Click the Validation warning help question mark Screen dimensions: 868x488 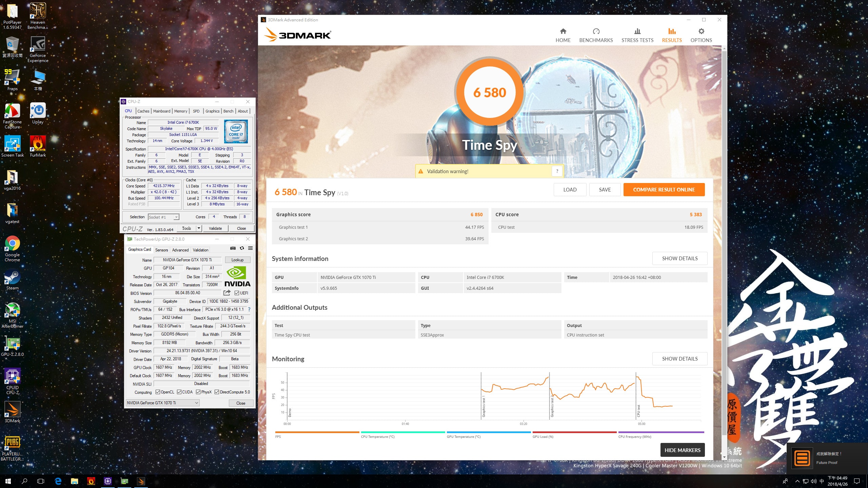coord(557,171)
